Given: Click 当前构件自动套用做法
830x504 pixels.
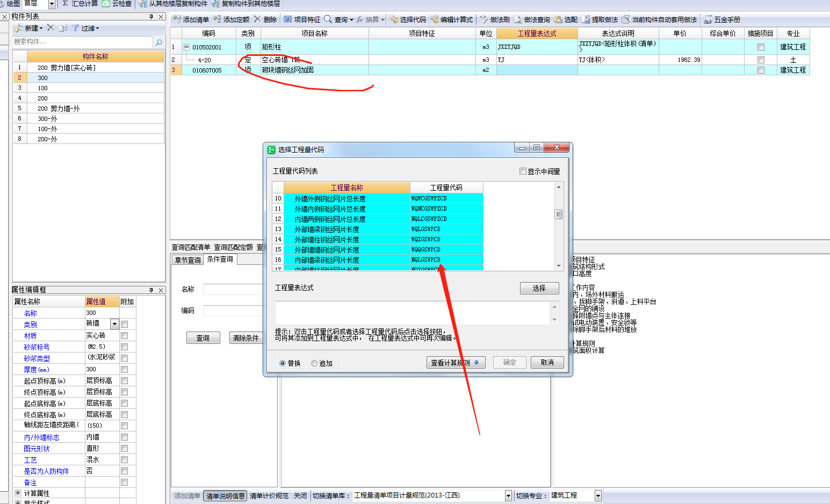Looking at the screenshot, I should tap(659, 19).
